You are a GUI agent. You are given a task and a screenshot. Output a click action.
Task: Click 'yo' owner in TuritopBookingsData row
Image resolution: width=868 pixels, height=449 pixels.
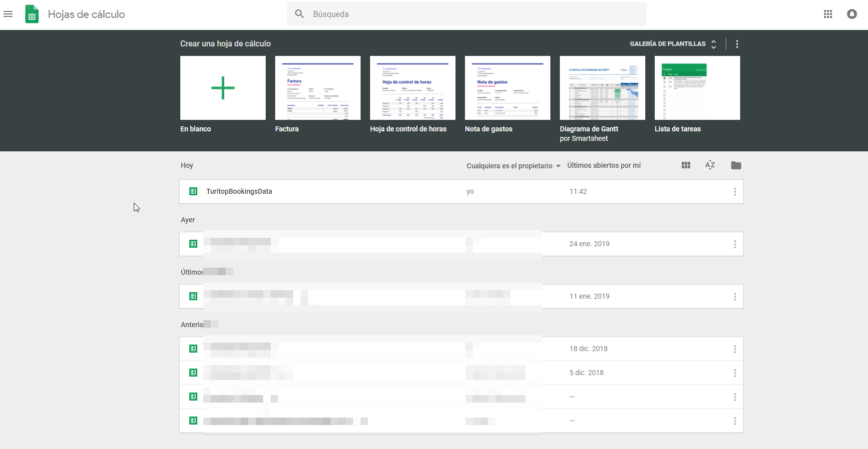click(470, 192)
